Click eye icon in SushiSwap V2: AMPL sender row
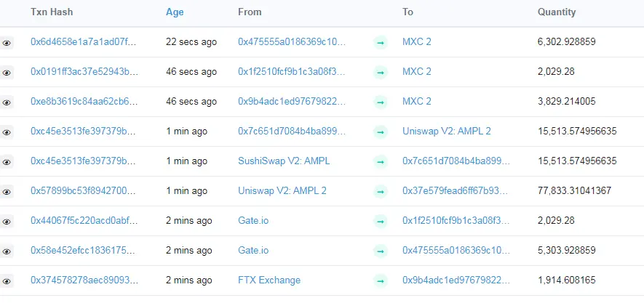The width and height of the screenshot is (644, 303). pos(6,162)
